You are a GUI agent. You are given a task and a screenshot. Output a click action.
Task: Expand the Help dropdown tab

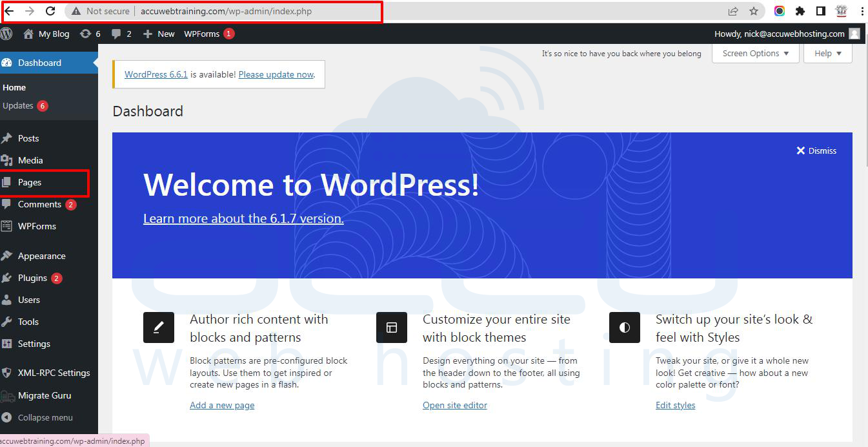[x=828, y=54]
